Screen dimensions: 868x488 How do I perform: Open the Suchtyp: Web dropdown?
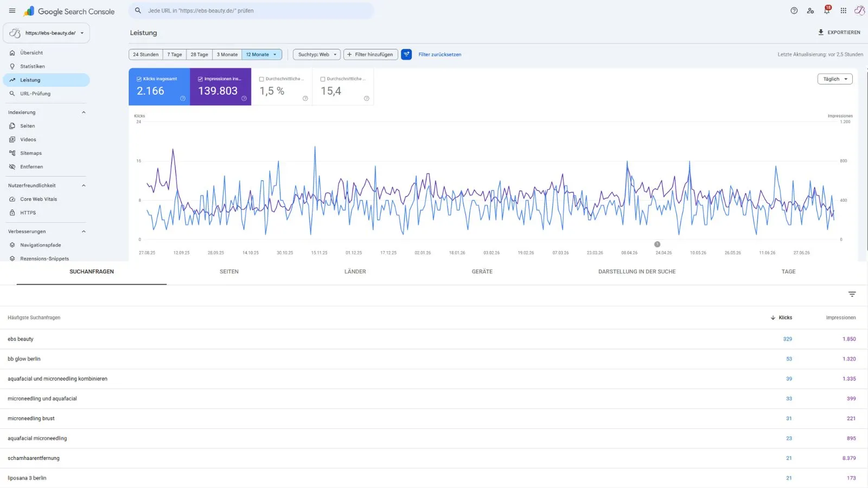click(x=317, y=54)
